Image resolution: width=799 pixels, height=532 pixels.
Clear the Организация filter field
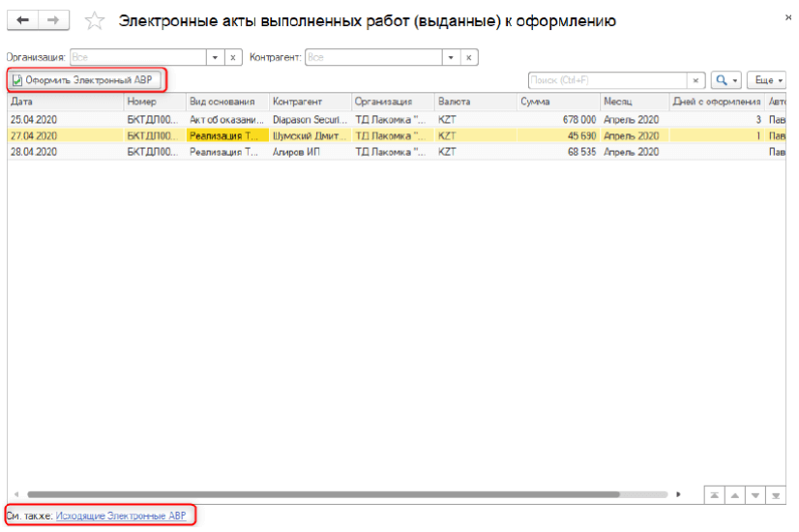click(x=233, y=58)
